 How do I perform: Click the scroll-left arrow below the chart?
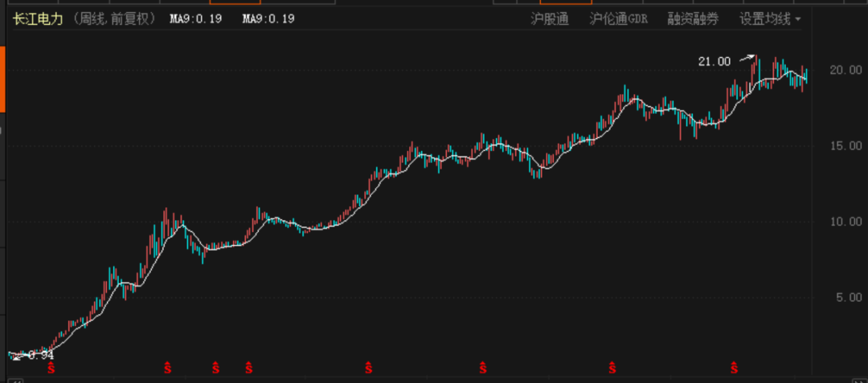tap(17, 381)
